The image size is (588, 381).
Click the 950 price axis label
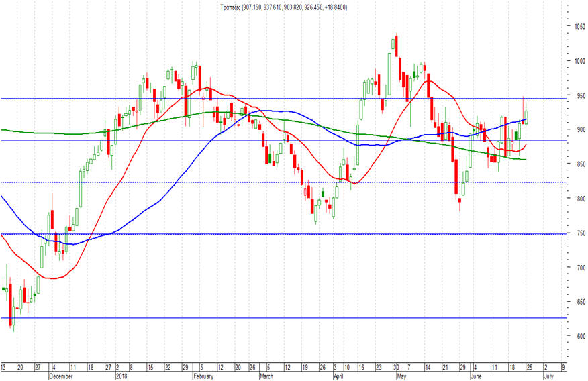579,95
